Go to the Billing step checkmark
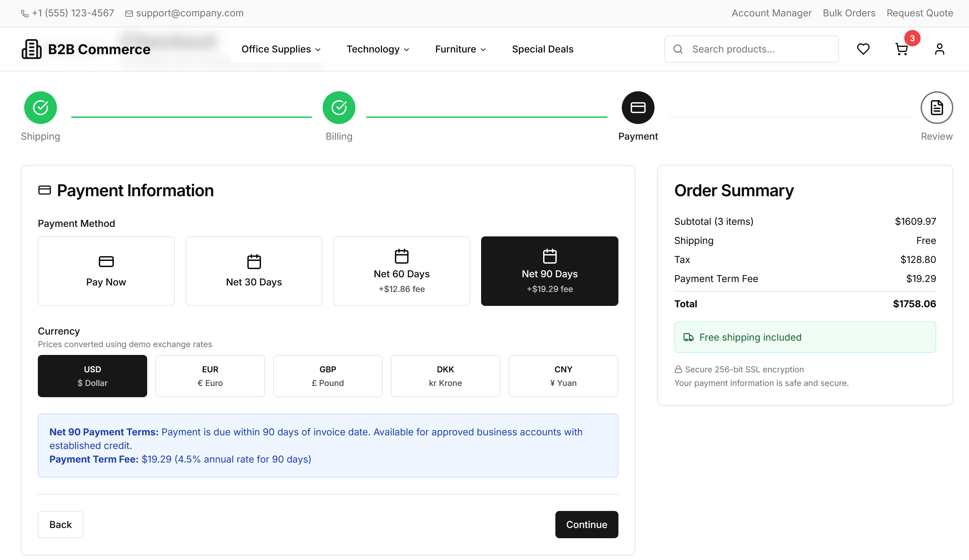 coord(339,108)
